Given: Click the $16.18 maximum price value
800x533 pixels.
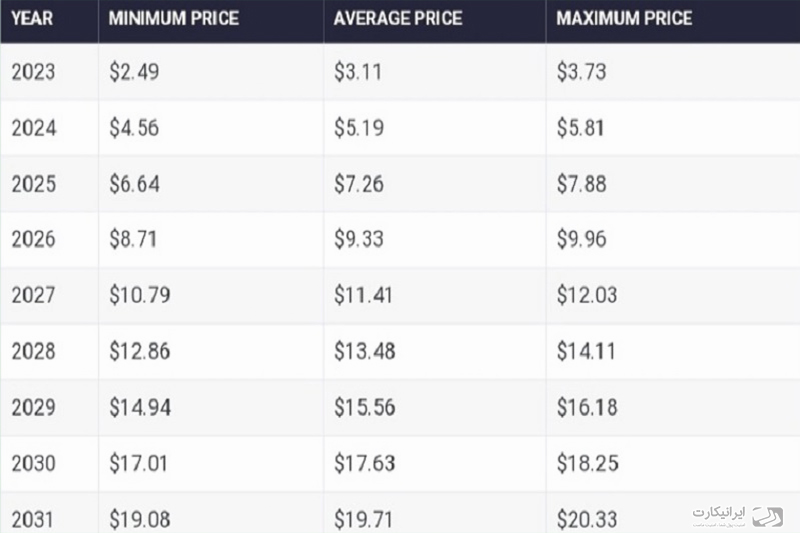Looking at the screenshot, I should [x=587, y=407].
